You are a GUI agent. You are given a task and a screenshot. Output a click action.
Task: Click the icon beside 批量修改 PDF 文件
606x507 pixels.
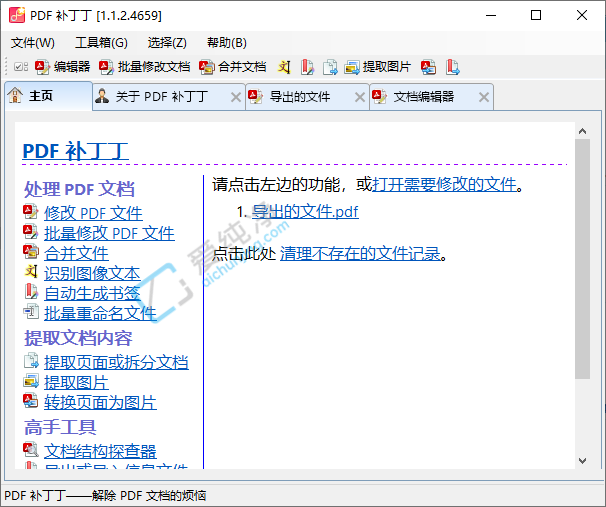pos(31,232)
